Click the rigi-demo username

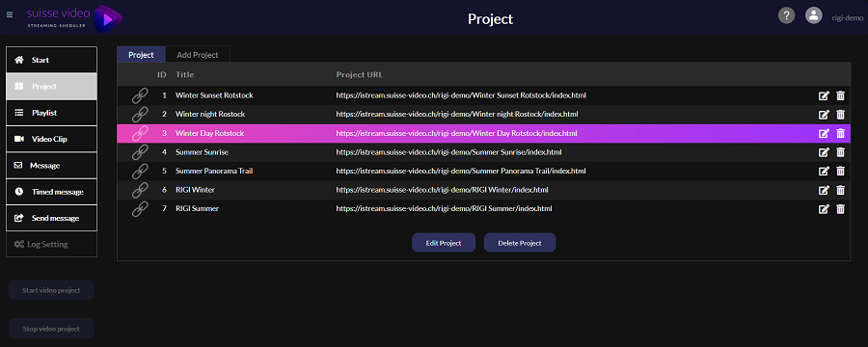click(848, 17)
